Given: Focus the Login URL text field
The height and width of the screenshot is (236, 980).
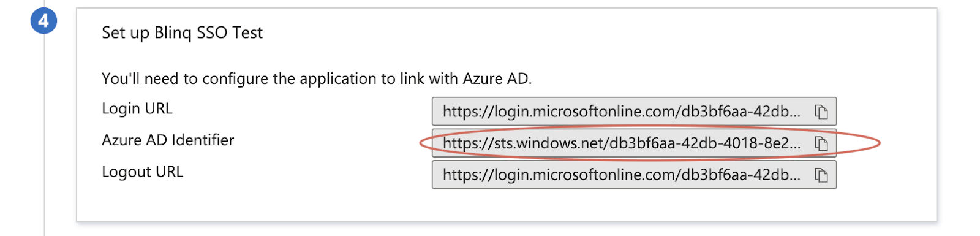Looking at the screenshot, I should point(634,112).
